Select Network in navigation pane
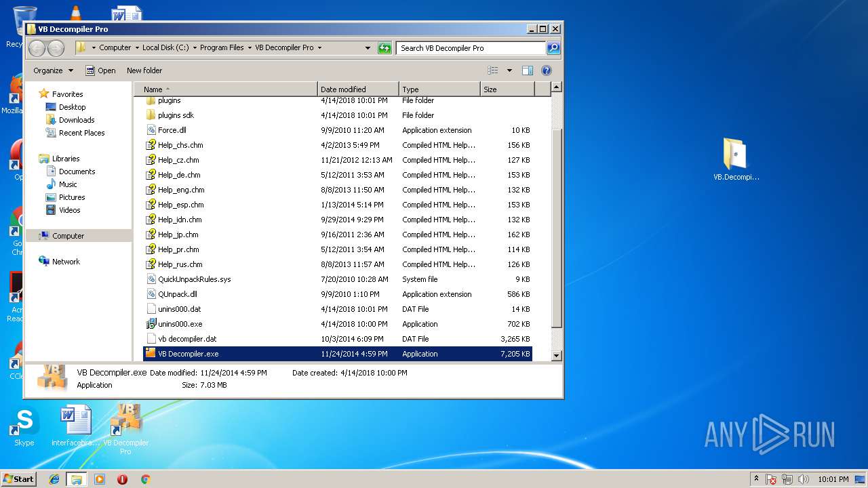The width and height of the screenshot is (868, 488). [60, 262]
